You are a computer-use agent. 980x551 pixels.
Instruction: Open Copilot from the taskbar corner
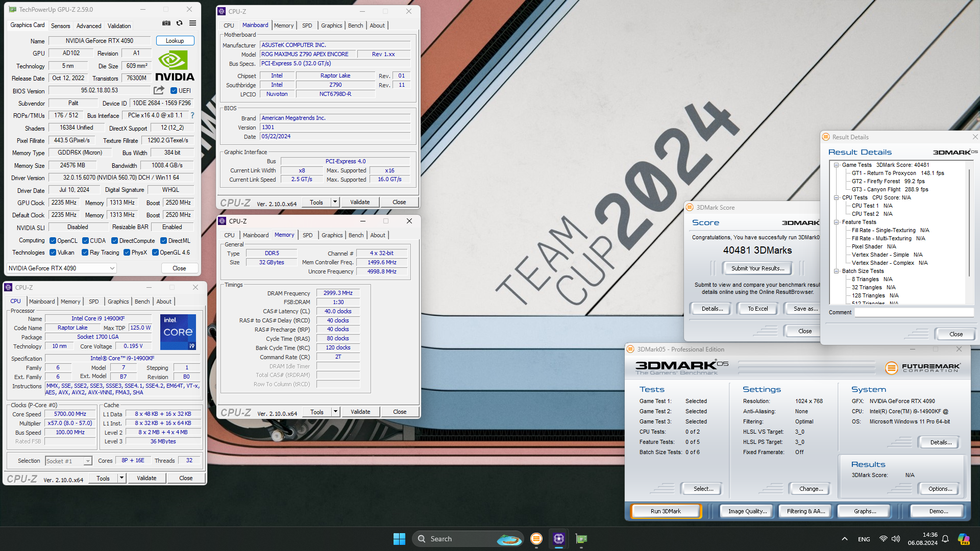coord(963,539)
